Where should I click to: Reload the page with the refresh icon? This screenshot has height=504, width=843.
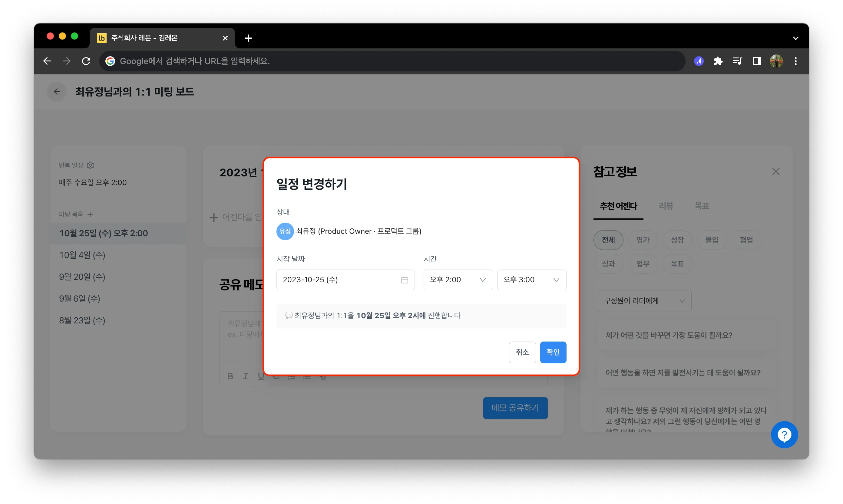[x=86, y=61]
